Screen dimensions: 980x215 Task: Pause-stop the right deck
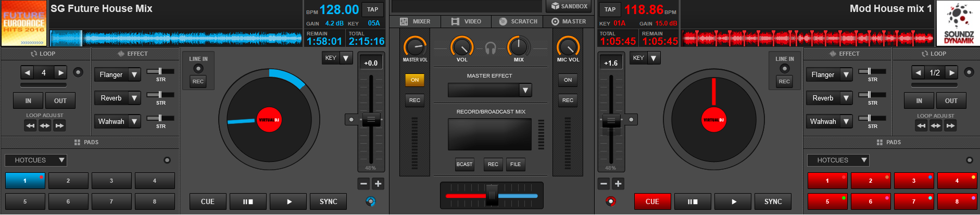tap(693, 201)
